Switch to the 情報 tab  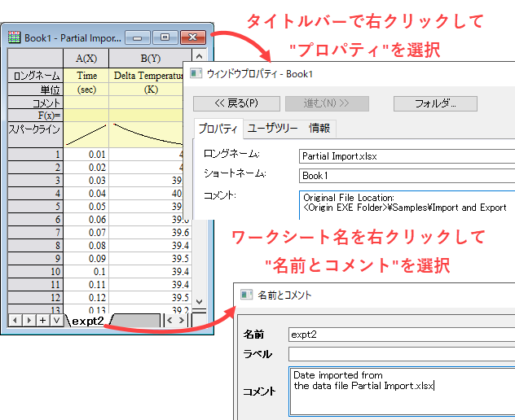click(319, 128)
